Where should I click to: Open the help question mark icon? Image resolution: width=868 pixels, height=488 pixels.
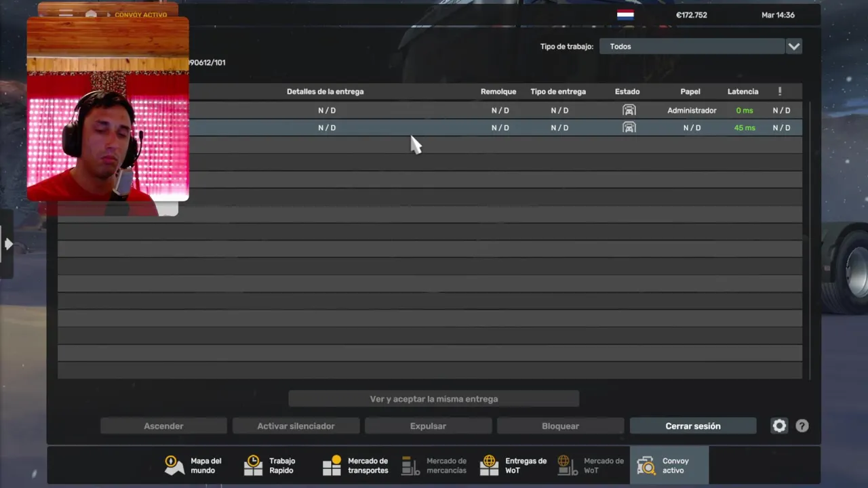tap(802, 426)
